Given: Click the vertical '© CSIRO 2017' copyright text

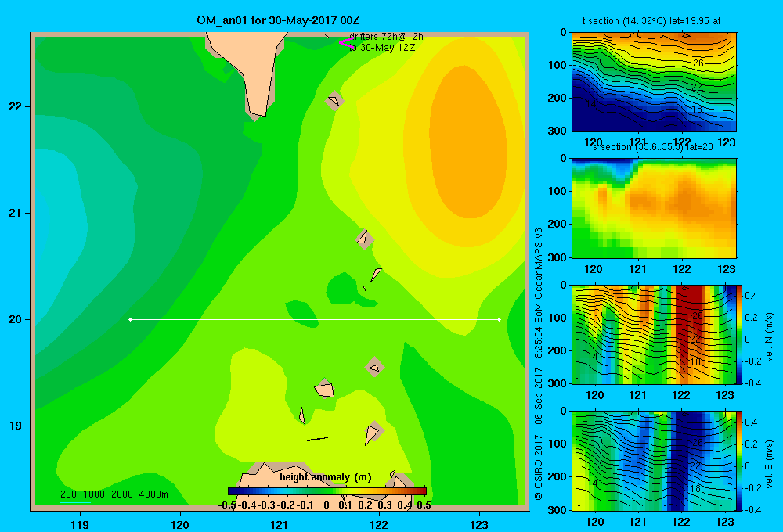Looking at the screenshot, I should click(539, 467).
